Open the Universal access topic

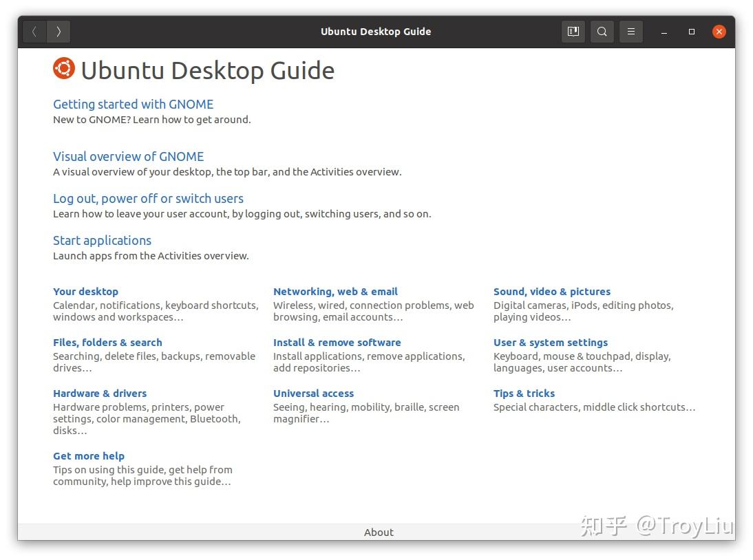pyautogui.click(x=313, y=393)
